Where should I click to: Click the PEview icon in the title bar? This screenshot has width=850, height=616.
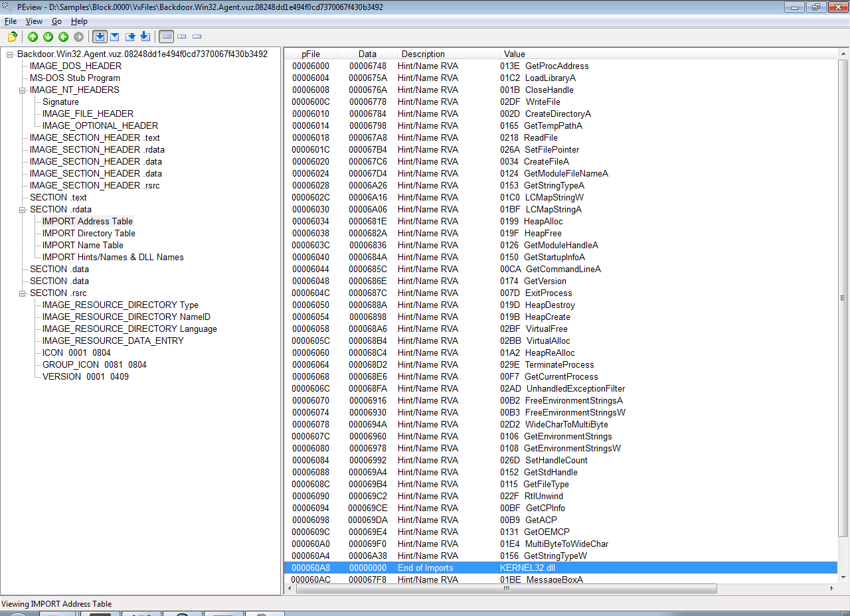[7, 7]
